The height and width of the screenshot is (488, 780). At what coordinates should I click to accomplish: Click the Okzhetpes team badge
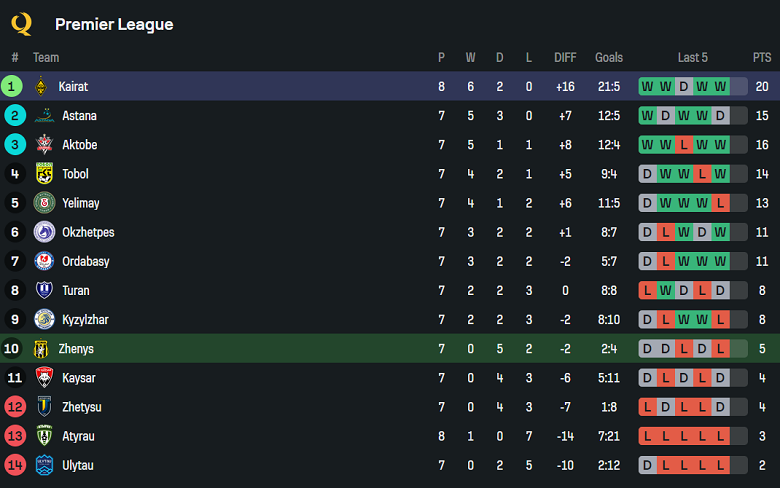[43, 232]
